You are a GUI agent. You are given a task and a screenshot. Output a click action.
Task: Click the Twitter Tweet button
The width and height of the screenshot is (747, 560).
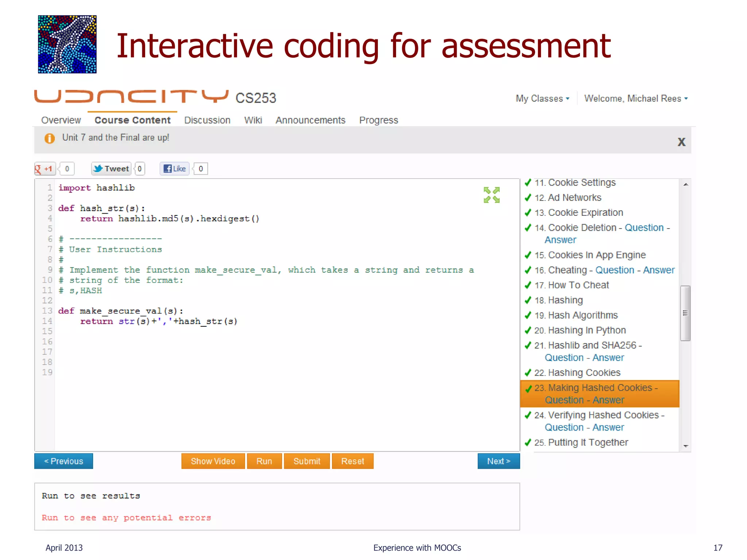[111, 169]
